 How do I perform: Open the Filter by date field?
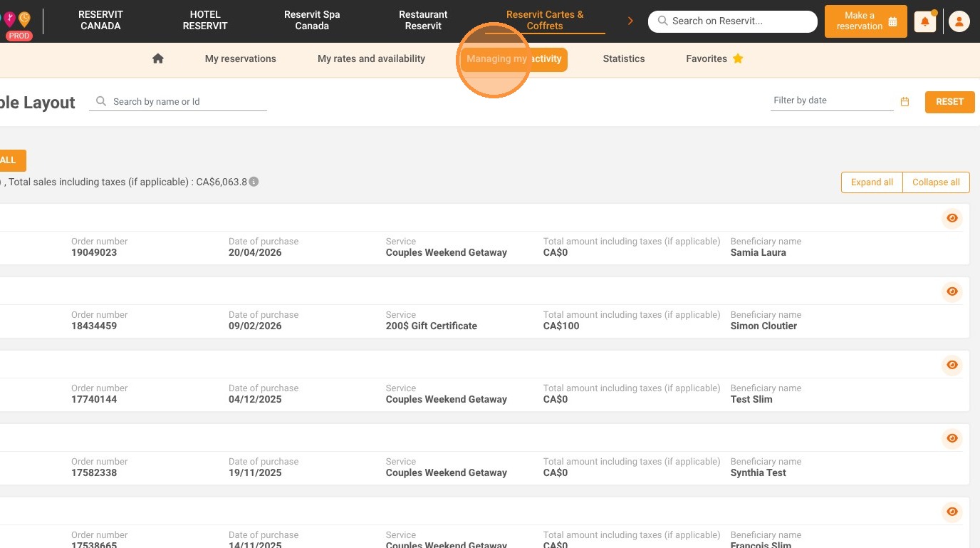(x=832, y=101)
